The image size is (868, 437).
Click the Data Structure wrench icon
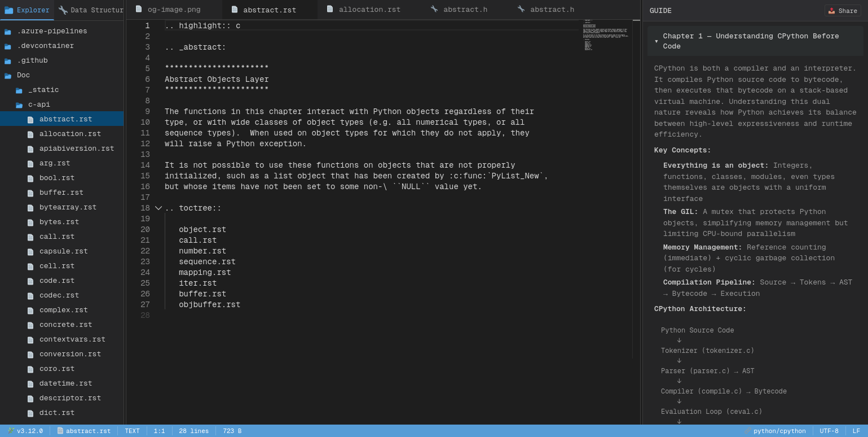coord(63,10)
